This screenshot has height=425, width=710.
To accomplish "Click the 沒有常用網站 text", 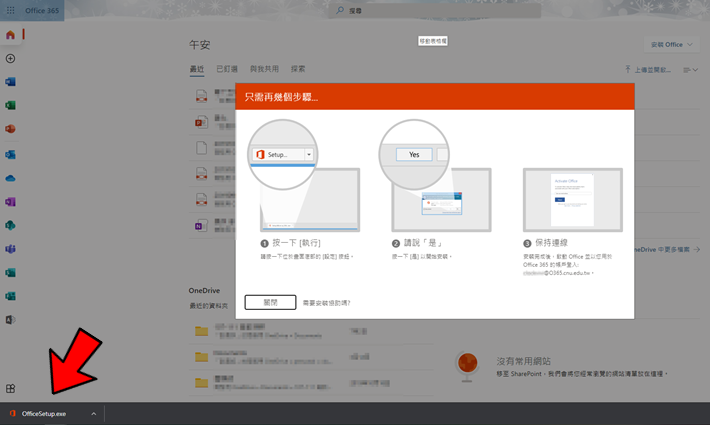I will 523,361.
